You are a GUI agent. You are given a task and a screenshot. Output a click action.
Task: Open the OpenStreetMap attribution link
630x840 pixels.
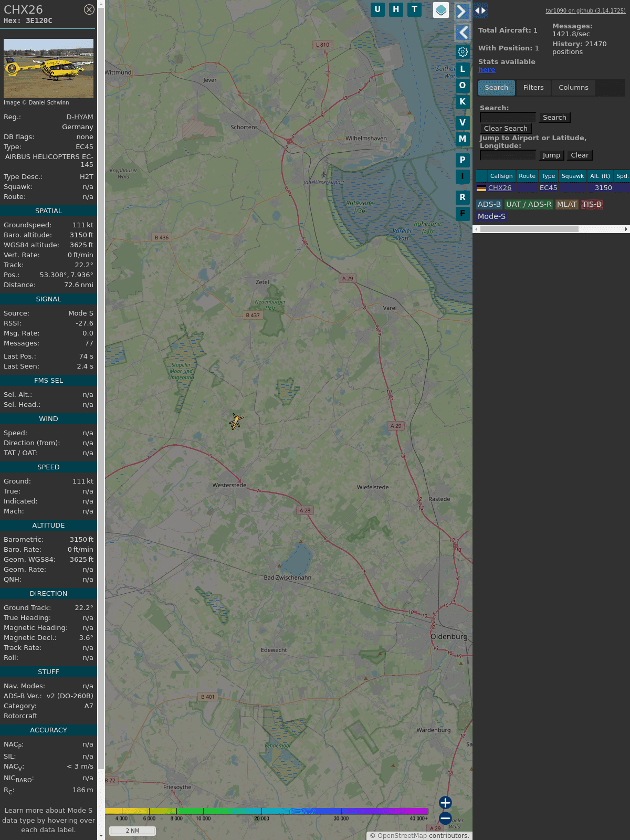[x=402, y=835]
